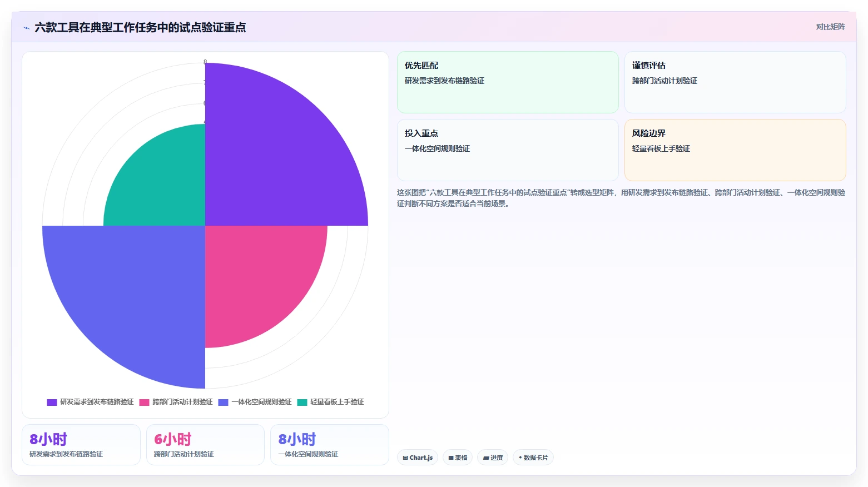Click the icon in the 进度 tag
This screenshot has width=868, height=487.
486,458
